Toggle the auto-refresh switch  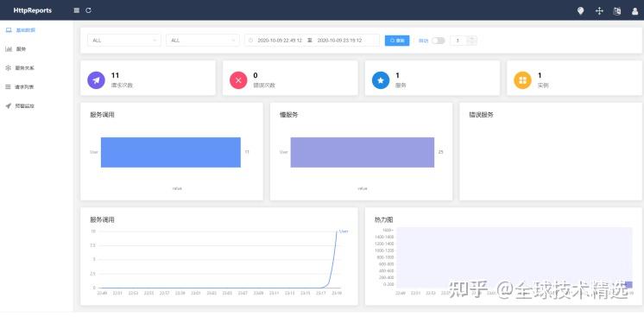pyautogui.click(x=439, y=41)
